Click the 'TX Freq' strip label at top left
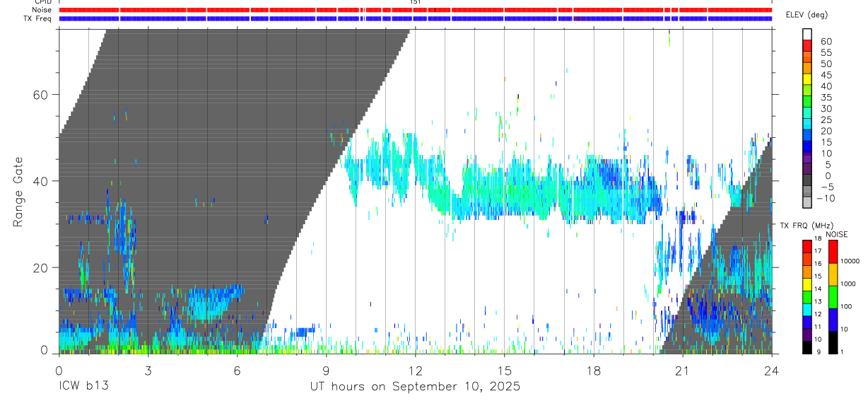868x401 pixels. pyautogui.click(x=36, y=18)
